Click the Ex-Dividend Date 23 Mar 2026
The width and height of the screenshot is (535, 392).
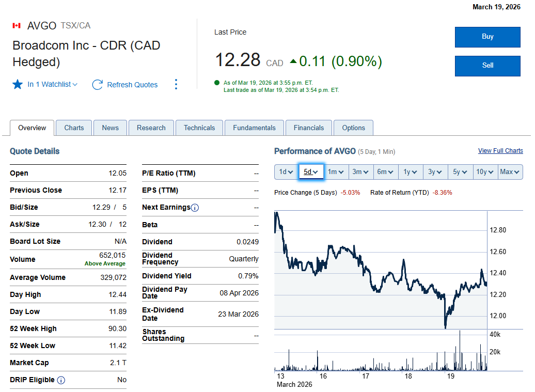click(239, 314)
